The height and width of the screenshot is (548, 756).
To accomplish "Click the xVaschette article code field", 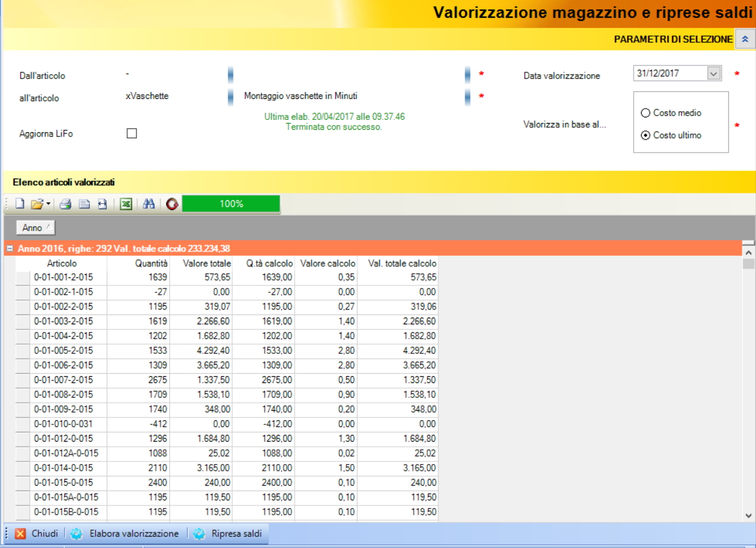I will pyautogui.click(x=175, y=96).
